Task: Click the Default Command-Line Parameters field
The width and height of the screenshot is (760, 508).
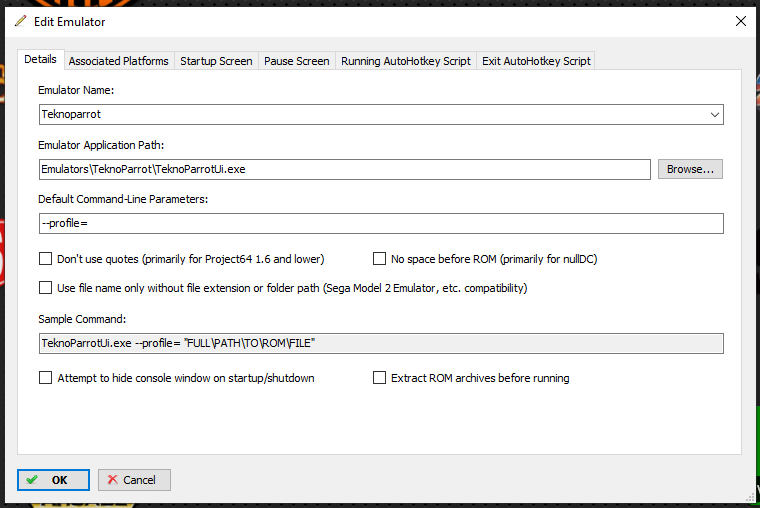Action: (381, 223)
